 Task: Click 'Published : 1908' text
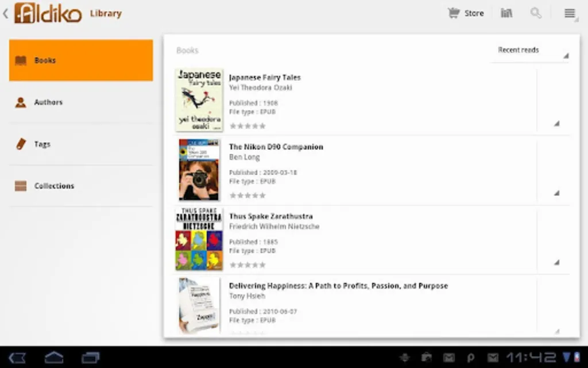tap(253, 103)
